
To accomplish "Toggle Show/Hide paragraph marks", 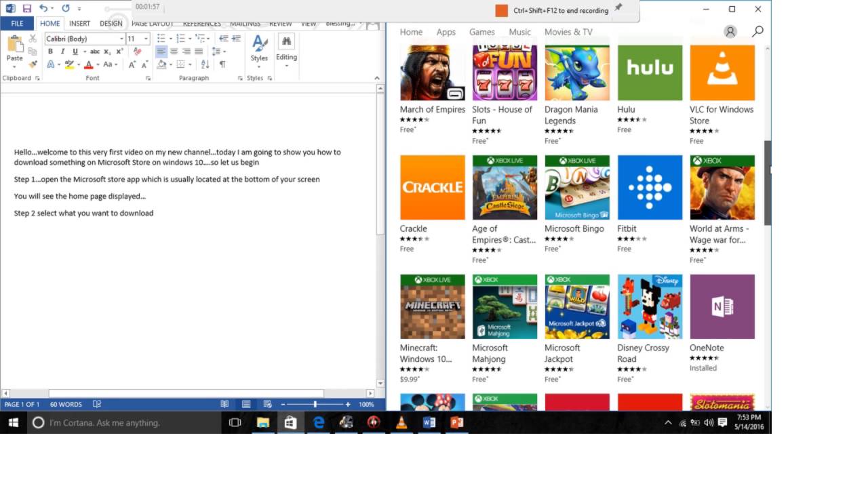I will coord(222,64).
